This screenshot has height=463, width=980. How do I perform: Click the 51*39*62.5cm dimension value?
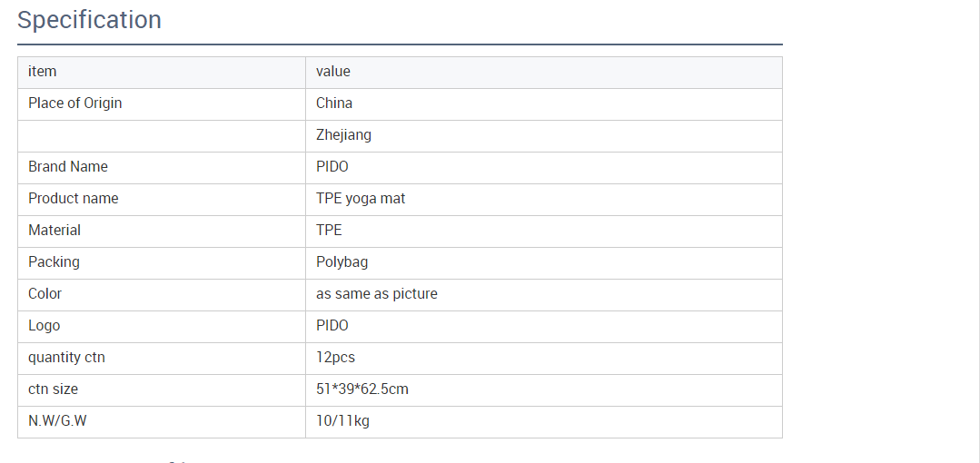[362, 389]
